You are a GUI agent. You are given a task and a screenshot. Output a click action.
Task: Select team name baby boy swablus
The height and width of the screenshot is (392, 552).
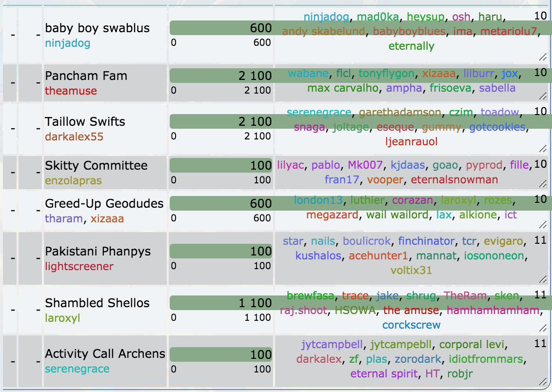click(x=97, y=28)
